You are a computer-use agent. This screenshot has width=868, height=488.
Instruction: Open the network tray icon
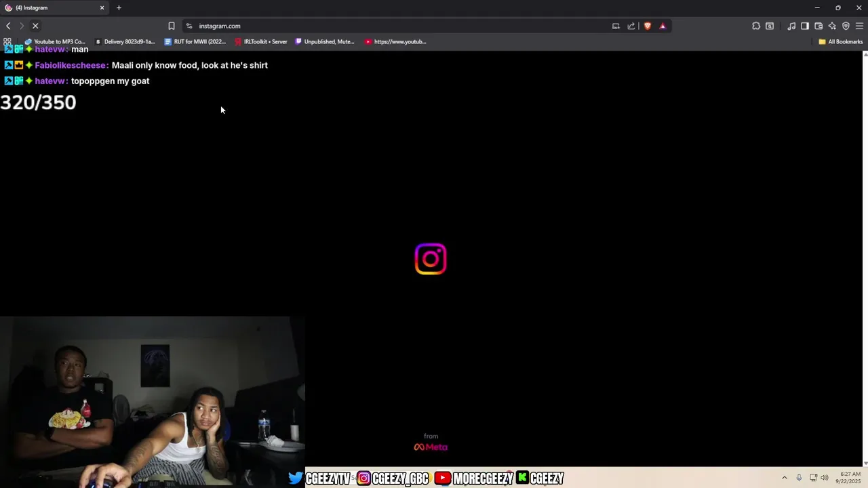813,478
